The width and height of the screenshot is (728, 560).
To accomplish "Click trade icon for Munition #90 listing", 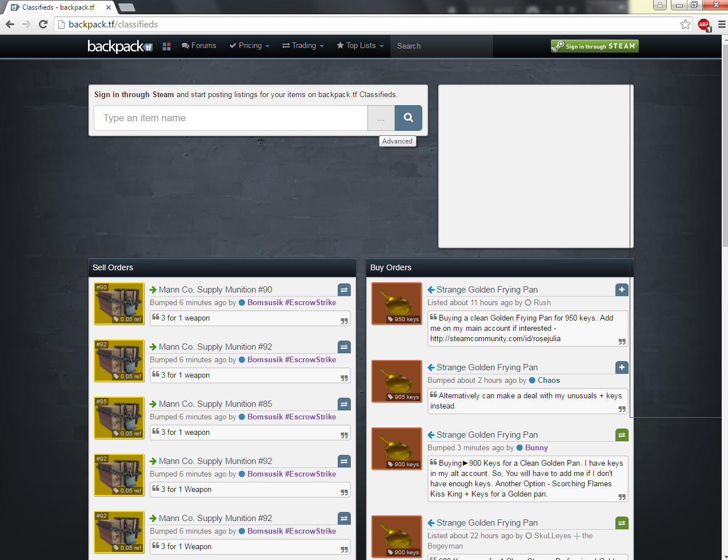I will tap(344, 290).
